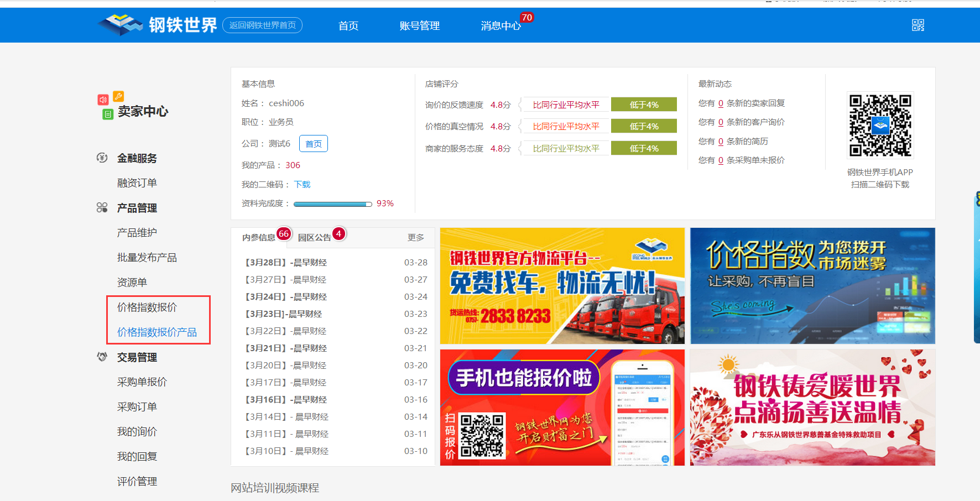980x501 pixels.
Task: Click 产品管理 section heading
Action: [x=137, y=208]
